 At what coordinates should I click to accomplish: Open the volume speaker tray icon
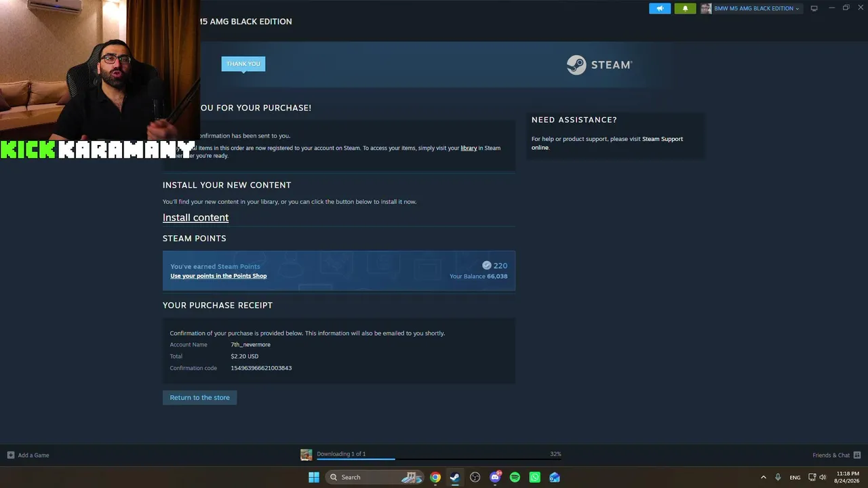(x=823, y=477)
